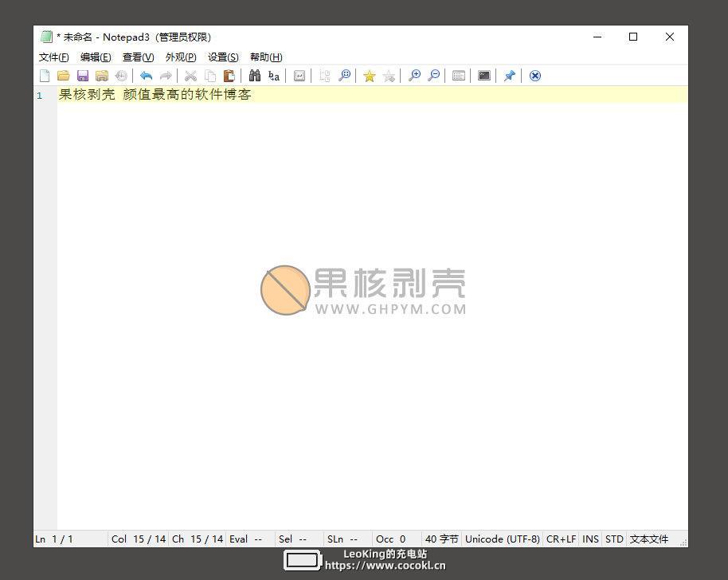This screenshot has height=580, width=728.
Task: Click the Col 15 / 14 status field
Action: click(139, 539)
